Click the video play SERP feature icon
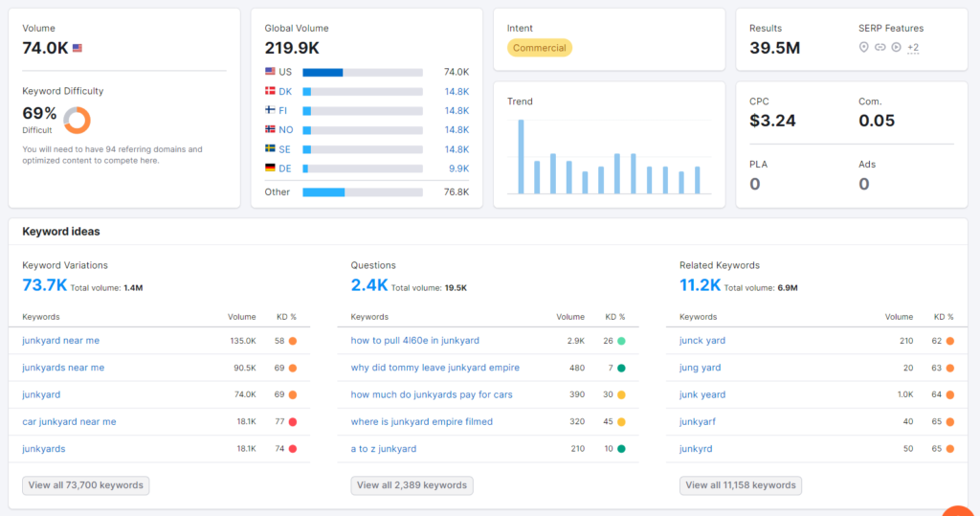This screenshot has width=980, height=516. point(896,48)
